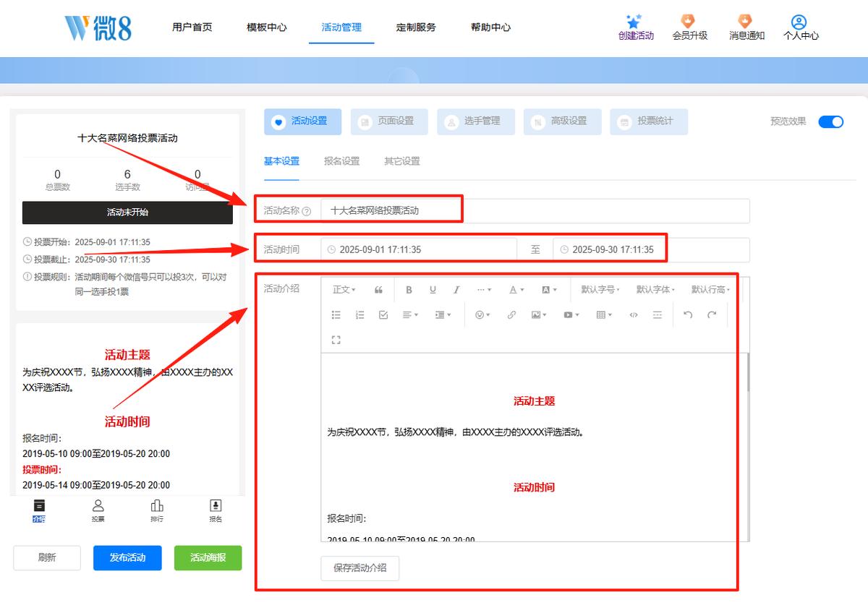Open the 默认字号 font size dropdown
Viewport: 868px width, 613px height.
pyautogui.click(x=600, y=290)
